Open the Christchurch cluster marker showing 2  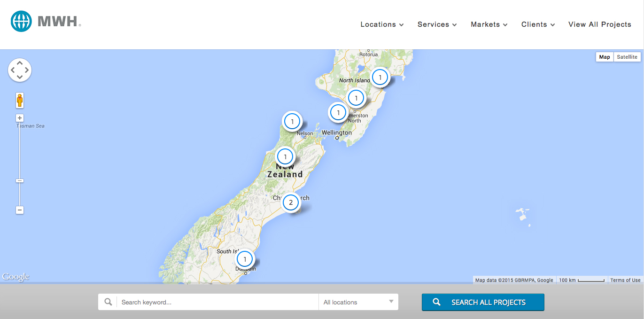(291, 203)
